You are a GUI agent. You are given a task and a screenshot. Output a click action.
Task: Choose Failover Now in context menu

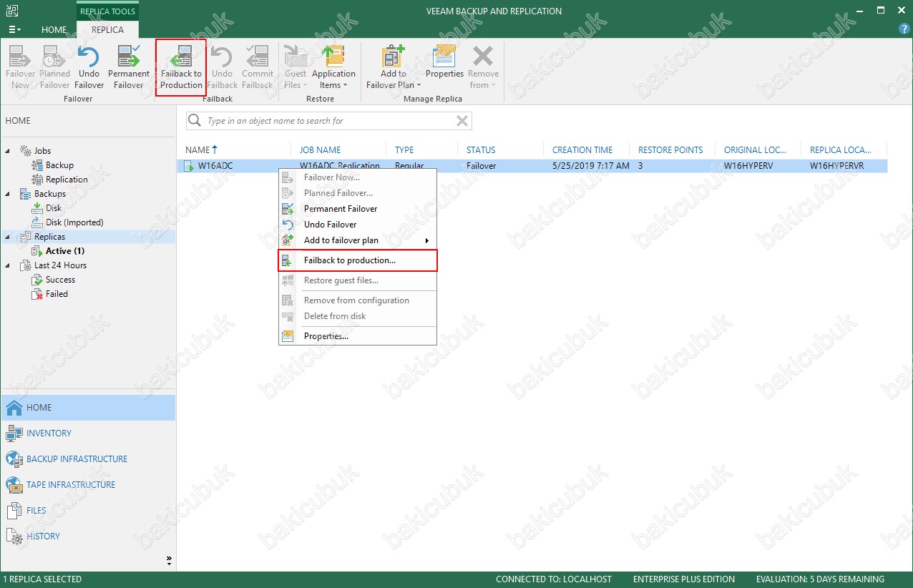coord(358,177)
